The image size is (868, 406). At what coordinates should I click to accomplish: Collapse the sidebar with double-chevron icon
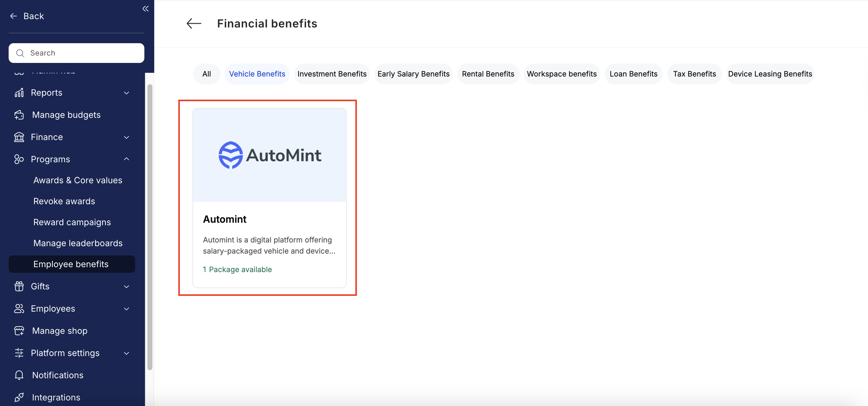[146, 9]
